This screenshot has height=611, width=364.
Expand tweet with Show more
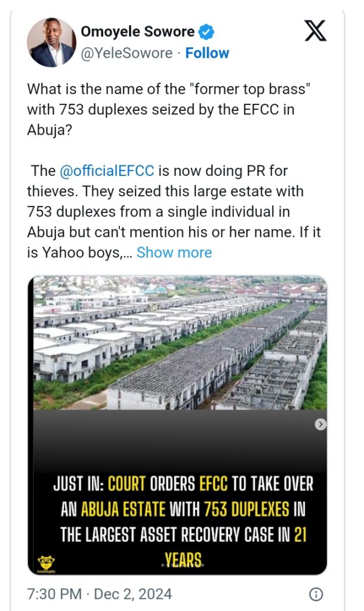click(174, 252)
